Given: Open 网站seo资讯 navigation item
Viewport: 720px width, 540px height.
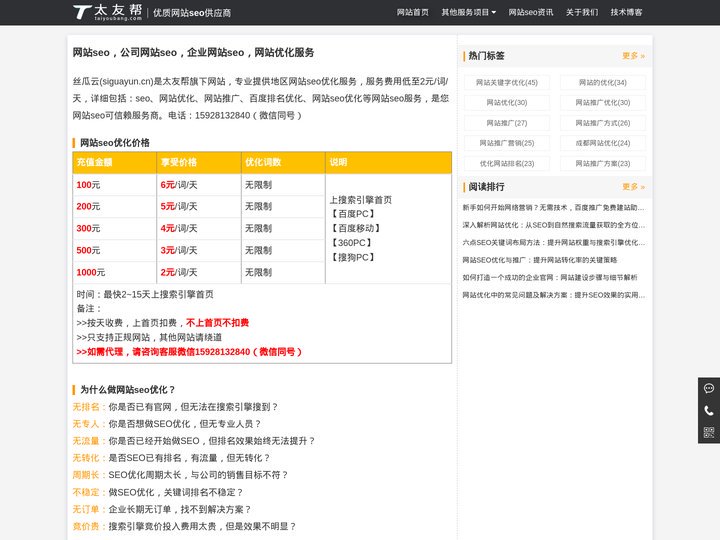Looking at the screenshot, I should (530, 12).
